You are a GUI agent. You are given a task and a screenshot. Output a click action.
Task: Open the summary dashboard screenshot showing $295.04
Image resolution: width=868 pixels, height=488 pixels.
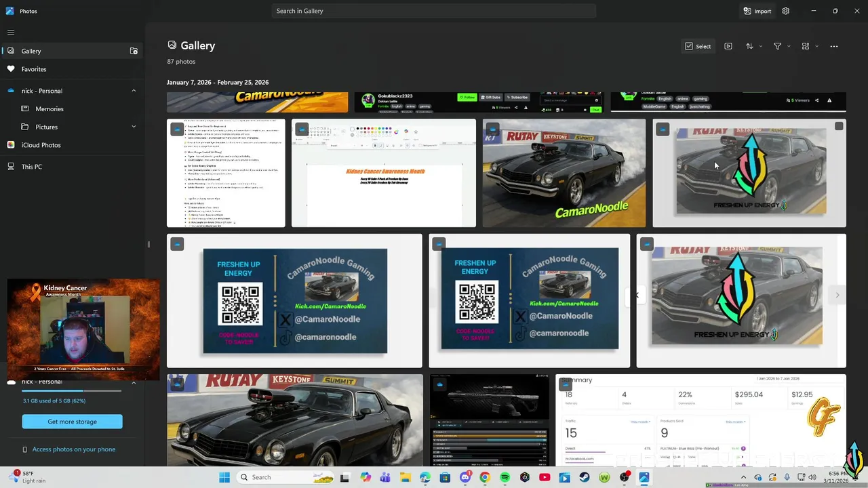click(701, 420)
